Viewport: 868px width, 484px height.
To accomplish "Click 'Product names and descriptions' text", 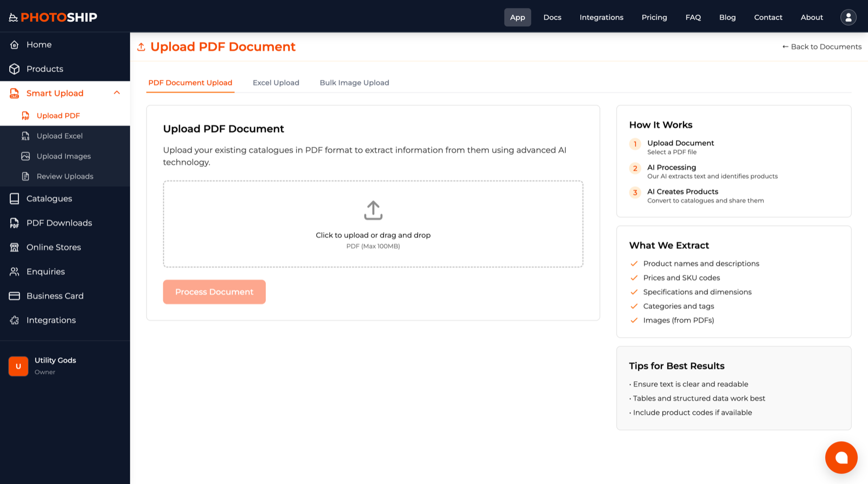I will 701,264.
